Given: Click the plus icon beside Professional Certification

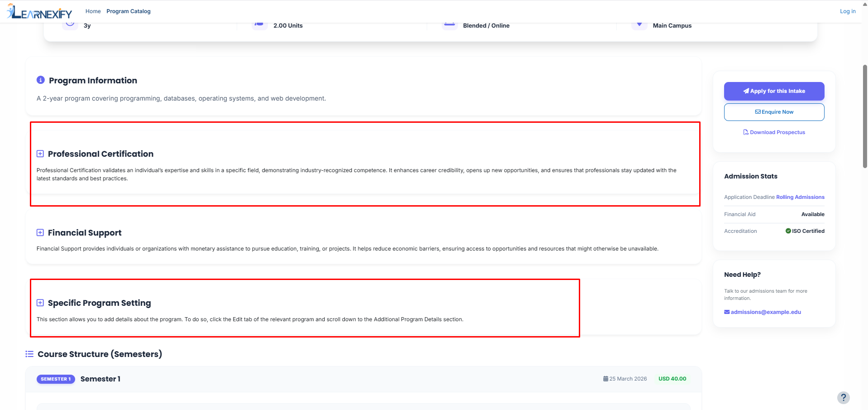Looking at the screenshot, I should [40, 154].
